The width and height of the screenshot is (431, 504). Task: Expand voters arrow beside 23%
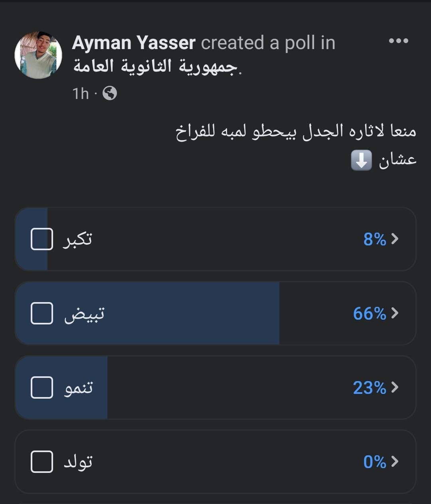[x=395, y=387]
